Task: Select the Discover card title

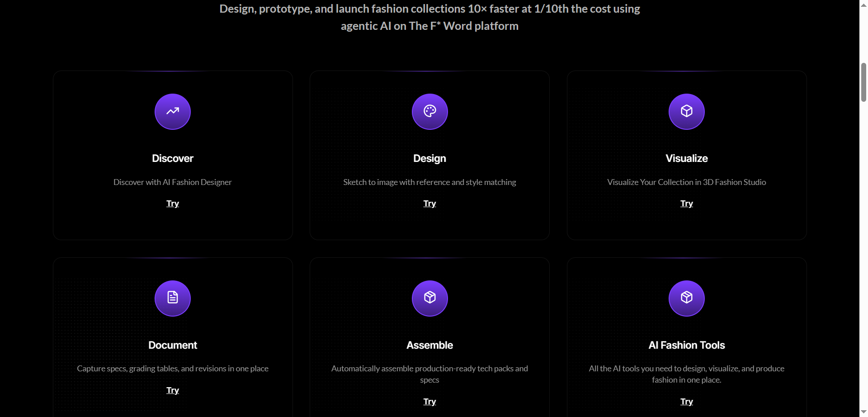Action: (172, 158)
